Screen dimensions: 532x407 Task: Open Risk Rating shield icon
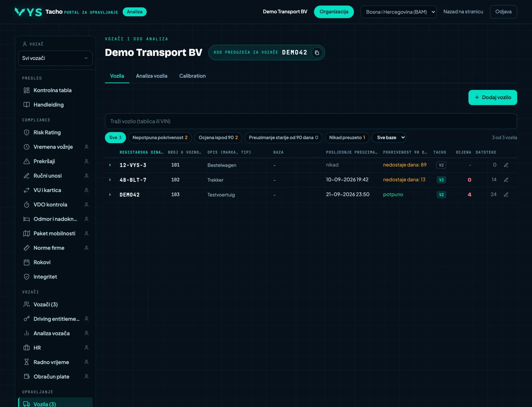point(27,132)
